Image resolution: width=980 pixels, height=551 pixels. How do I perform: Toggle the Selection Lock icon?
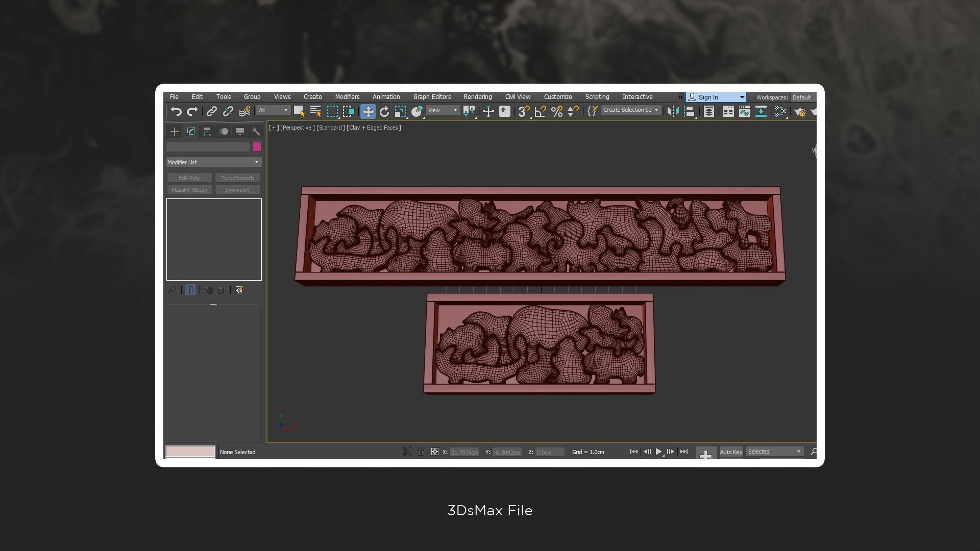tap(421, 452)
